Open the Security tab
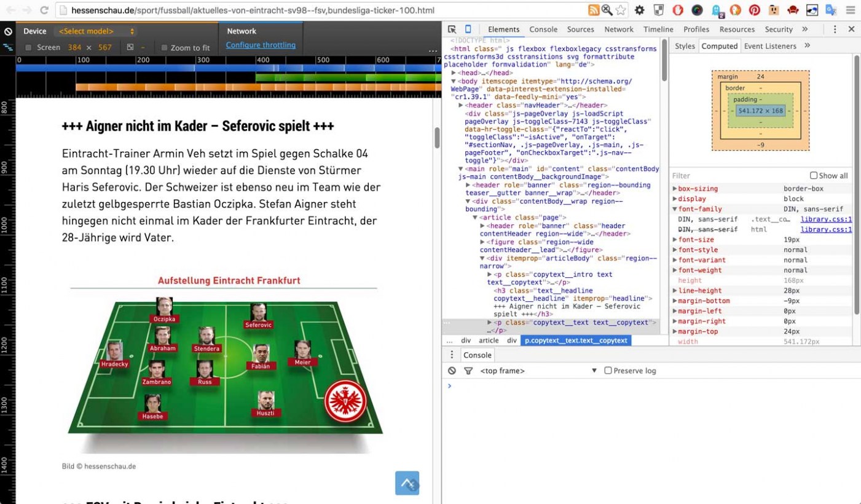Screen dimensions: 861x504 [x=779, y=29]
